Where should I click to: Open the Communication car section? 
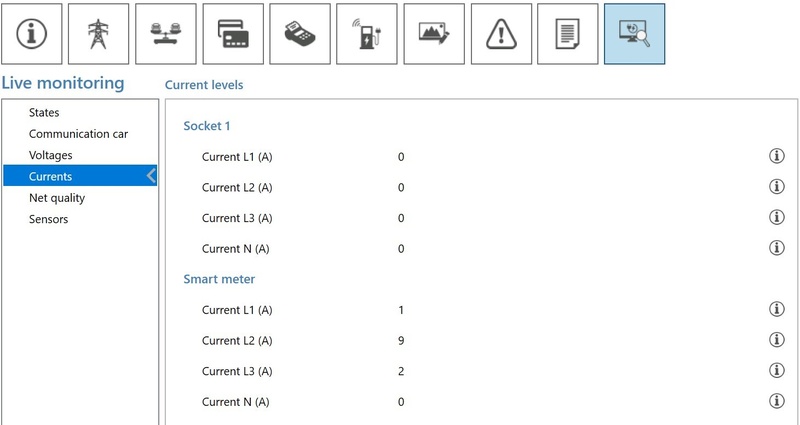[78, 134]
